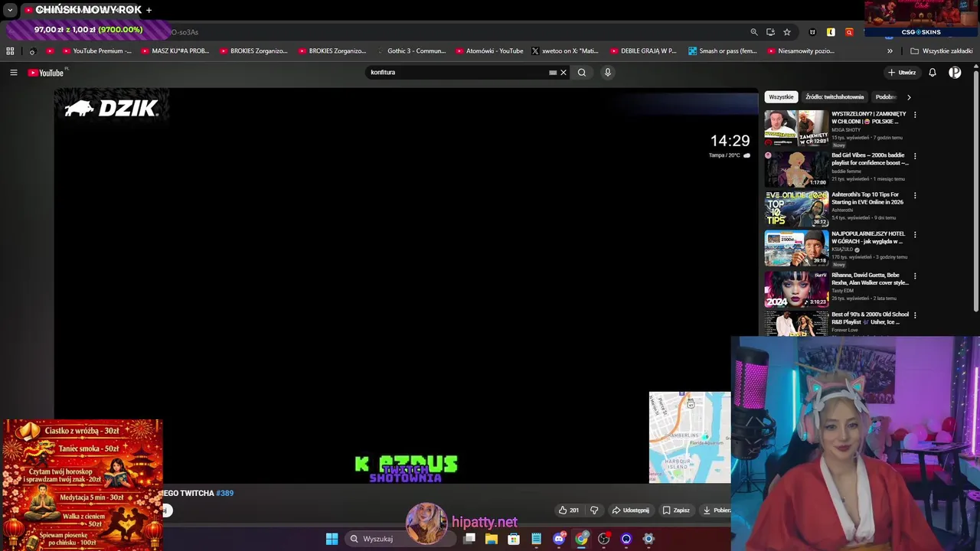Viewport: 980px width, 551px height.
Task: Open Gothic 3 - Commun... bookmark
Action: [410, 51]
